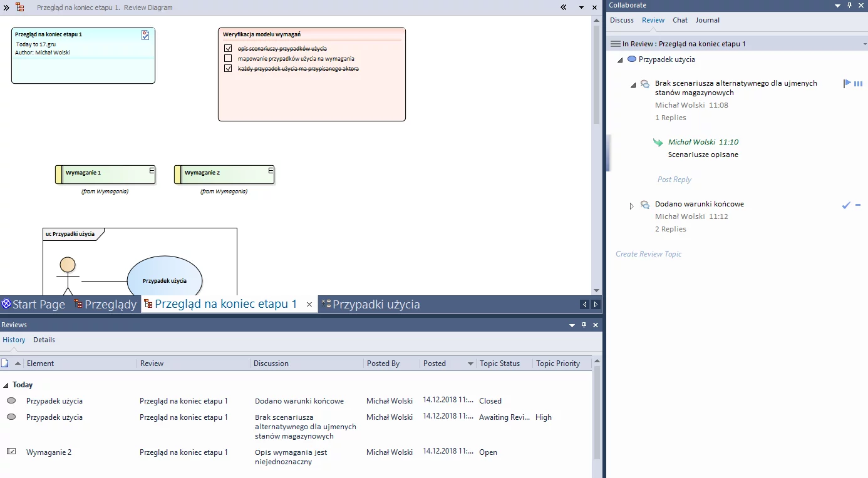The width and height of the screenshot is (868, 478).
Task: Open the Posted column filter dropdown
Action: pyautogui.click(x=469, y=363)
